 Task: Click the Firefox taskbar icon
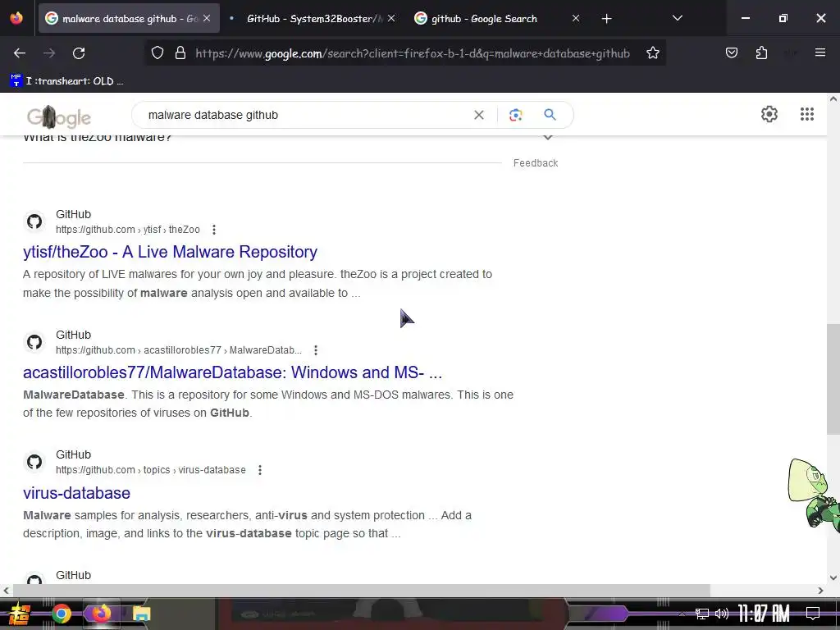point(101,613)
